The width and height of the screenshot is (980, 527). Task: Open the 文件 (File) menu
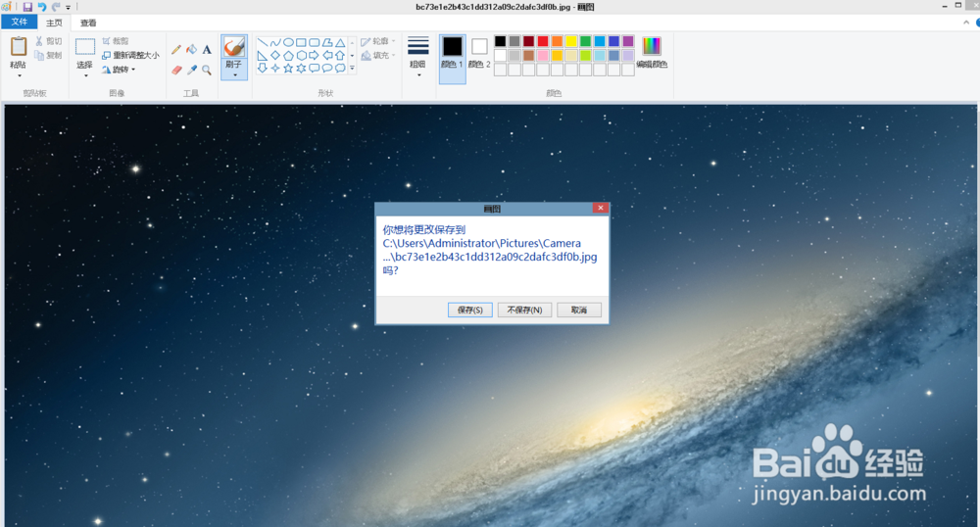tap(20, 22)
